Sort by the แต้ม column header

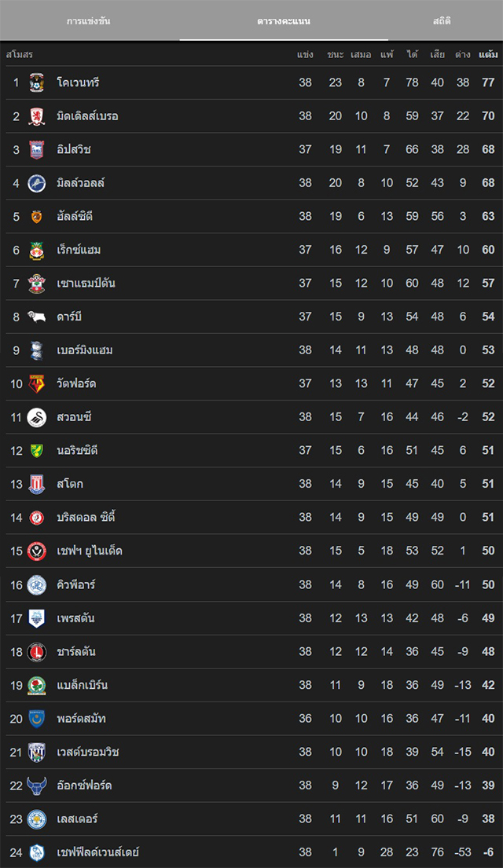pyautogui.click(x=488, y=55)
